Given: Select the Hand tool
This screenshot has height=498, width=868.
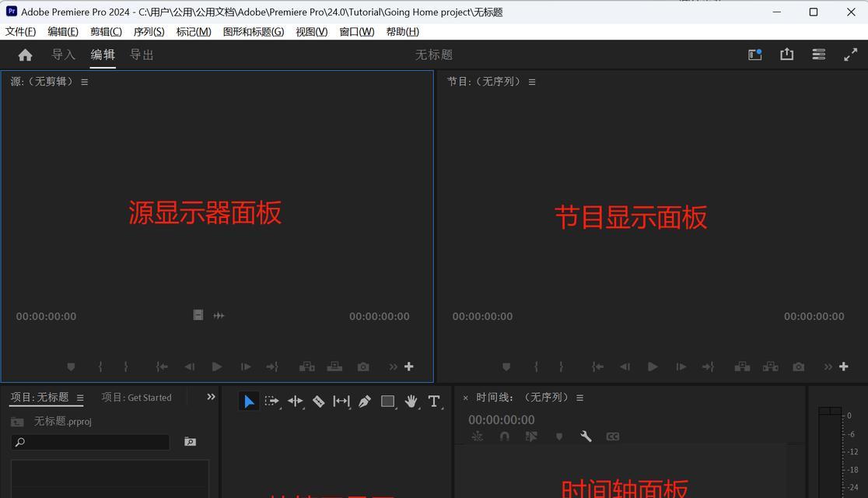Looking at the screenshot, I should pos(411,401).
